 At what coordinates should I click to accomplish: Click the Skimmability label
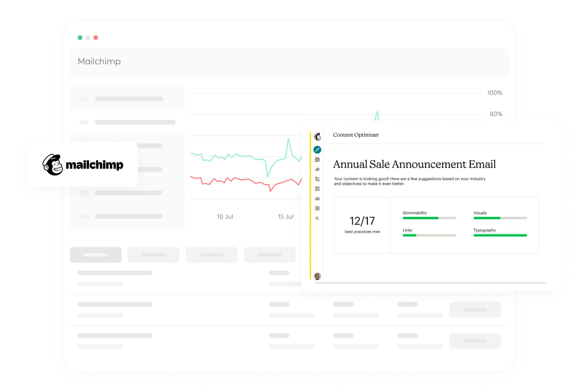(x=415, y=213)
